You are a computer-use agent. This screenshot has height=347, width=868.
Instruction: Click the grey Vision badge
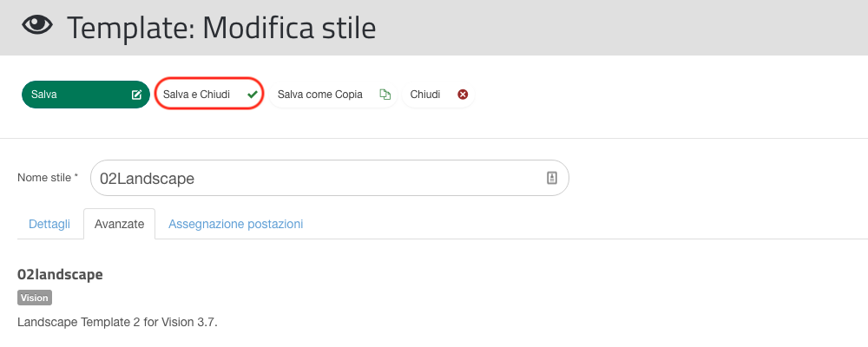coord(35,298)
